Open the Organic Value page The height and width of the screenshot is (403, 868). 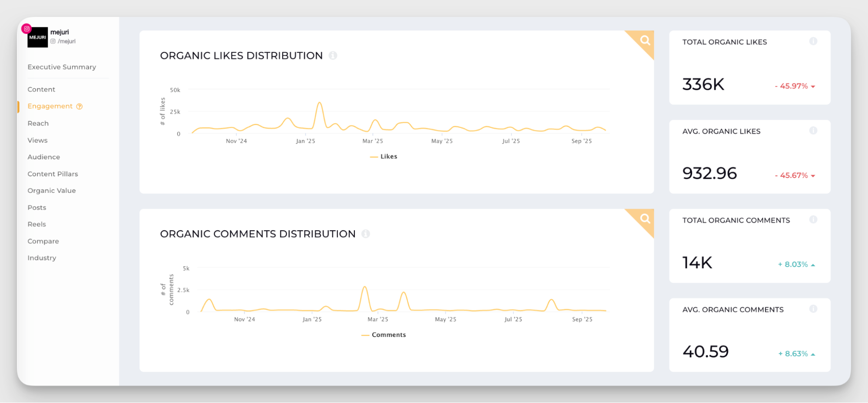pos(52,191)
